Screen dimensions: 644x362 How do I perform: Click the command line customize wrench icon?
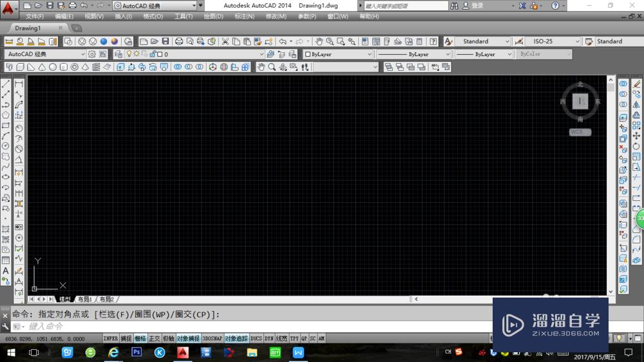5,327
